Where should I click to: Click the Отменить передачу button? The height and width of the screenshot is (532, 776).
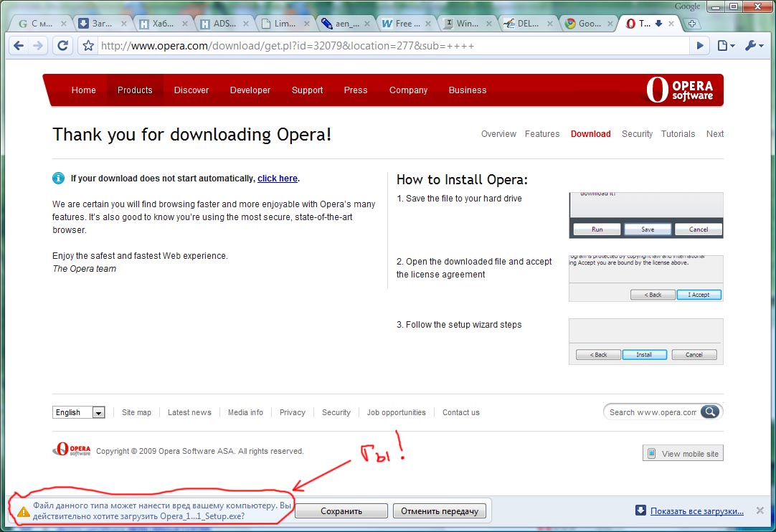(440, 510)
